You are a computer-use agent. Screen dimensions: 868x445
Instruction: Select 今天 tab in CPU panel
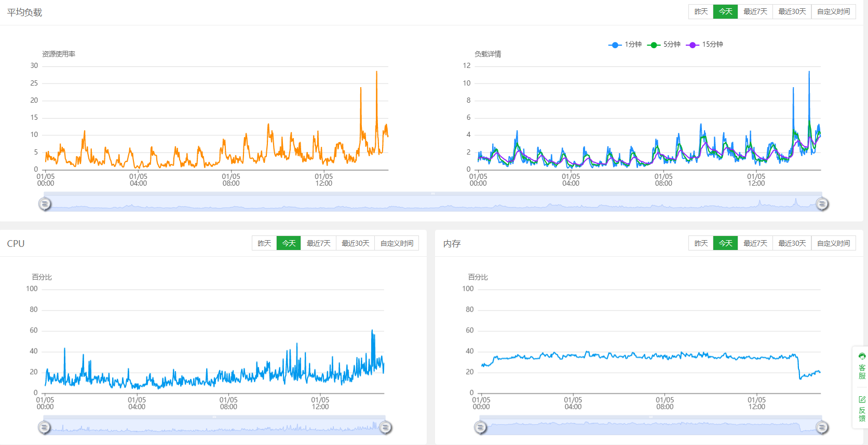coord(289,243)
